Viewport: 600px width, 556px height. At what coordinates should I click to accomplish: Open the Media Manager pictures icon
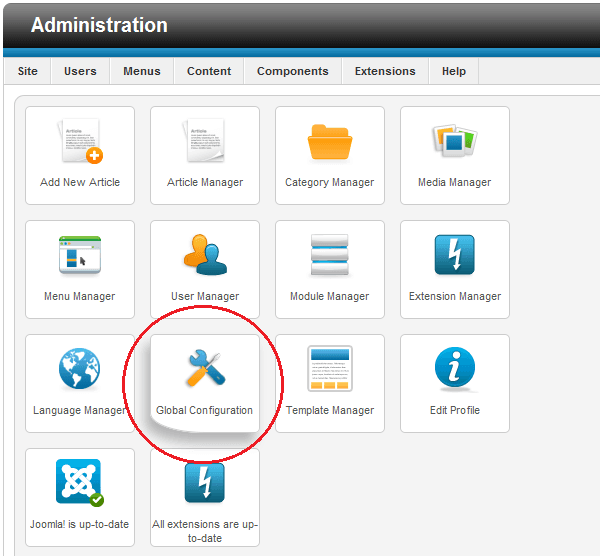point(455,140)
